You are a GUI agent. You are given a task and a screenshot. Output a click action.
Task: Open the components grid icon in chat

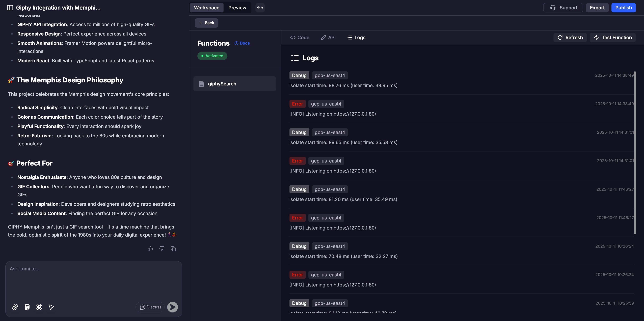tap(39, 307)
